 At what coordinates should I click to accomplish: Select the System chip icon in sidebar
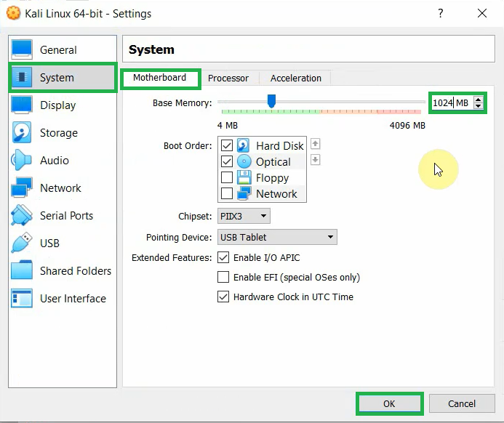click(22, 77)
